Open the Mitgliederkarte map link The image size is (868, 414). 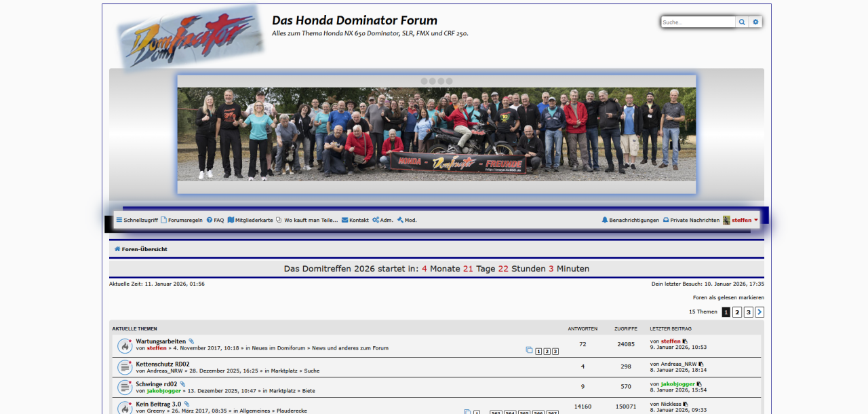click(x=250, y=221)
